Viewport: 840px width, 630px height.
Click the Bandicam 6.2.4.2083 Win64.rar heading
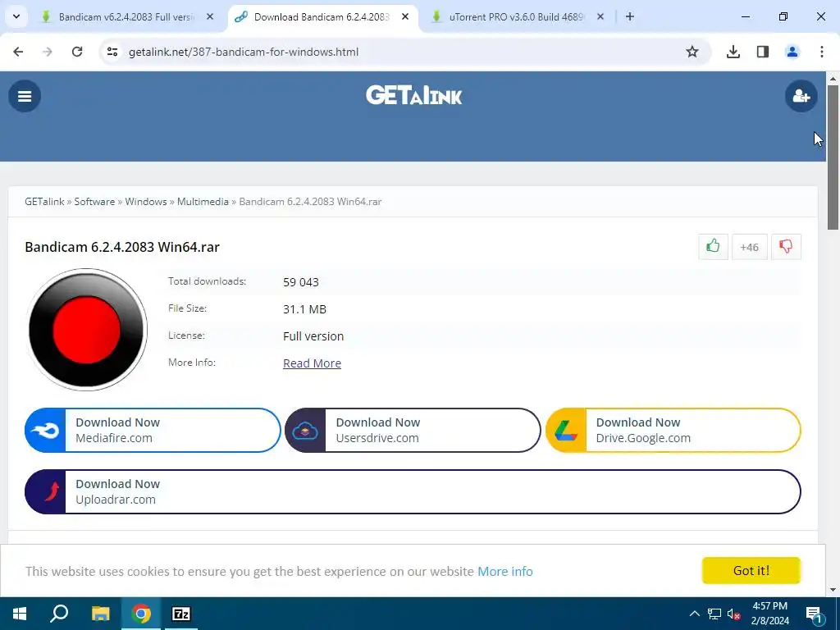pos(122,247)
